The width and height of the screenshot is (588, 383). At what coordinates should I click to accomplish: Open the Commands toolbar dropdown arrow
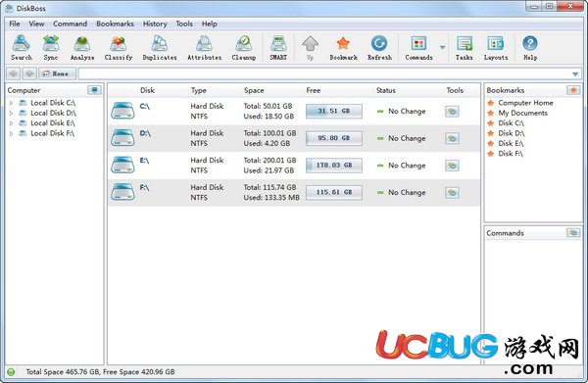443,48
